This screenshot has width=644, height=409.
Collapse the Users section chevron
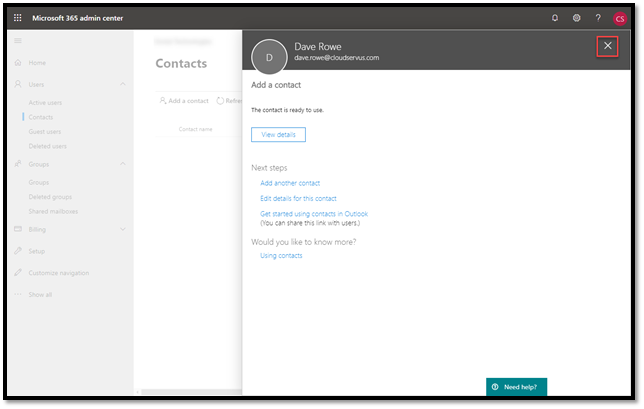point(123,84)
